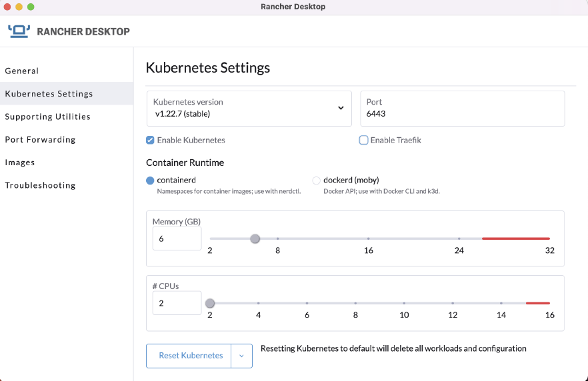
Task: Click the Kubernetes Settings page heading
Action: [208, 68]
